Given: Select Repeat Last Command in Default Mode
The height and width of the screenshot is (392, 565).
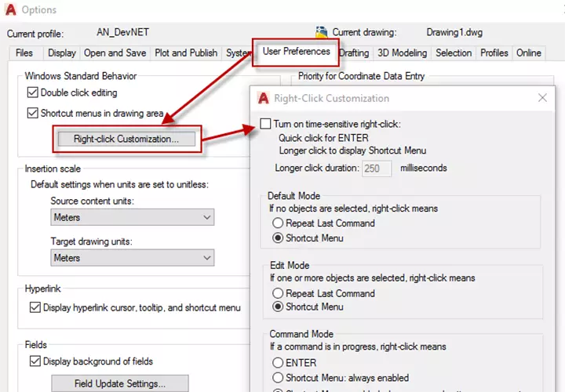Looking at the screenshot, I should [x=278, y=223].
